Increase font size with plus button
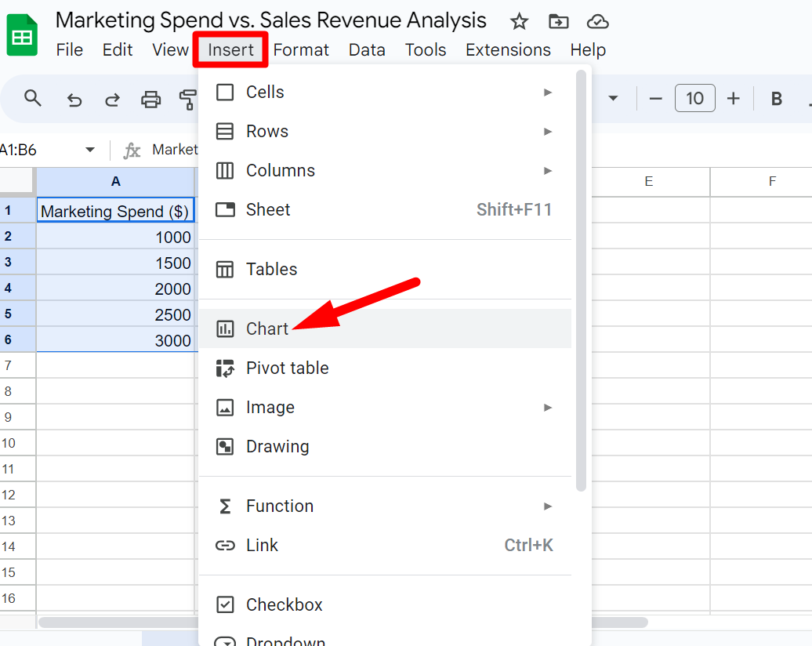Image resolution: width=812 pixels, height=646 pixels. (x=734, y=99)
